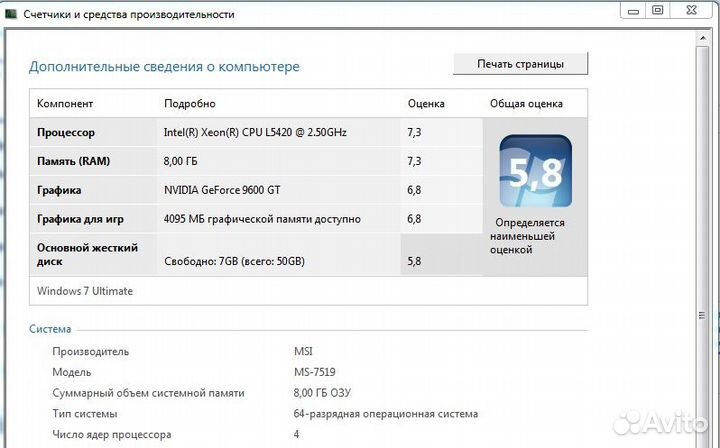Select the Графика для игр label
Viewport: 720px width, 448px height.
point(80,219)
